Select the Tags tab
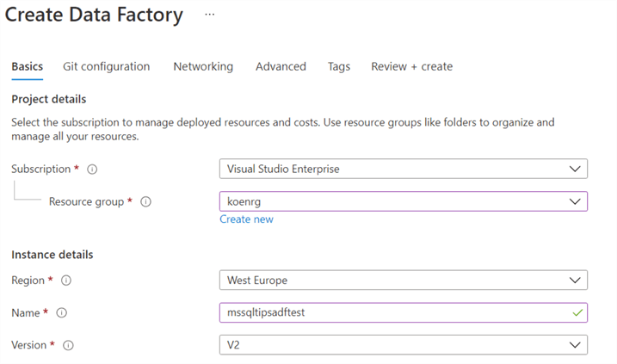617x364 pixels. pos(338,66)
